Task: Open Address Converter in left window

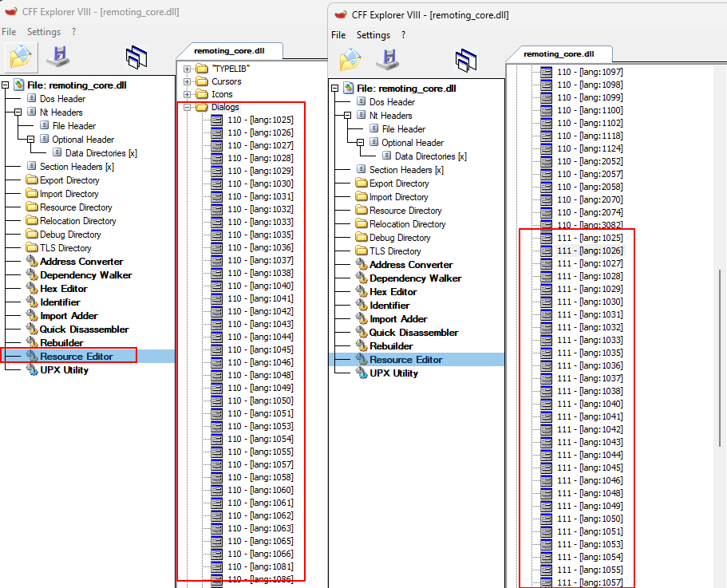Action: [x=81, y=262]
